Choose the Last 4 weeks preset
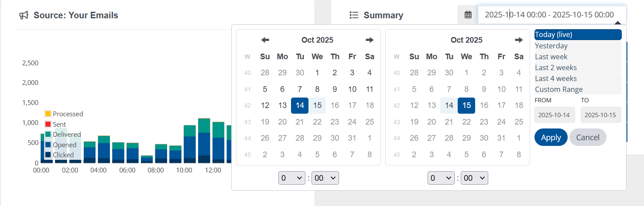 point(556,78)
